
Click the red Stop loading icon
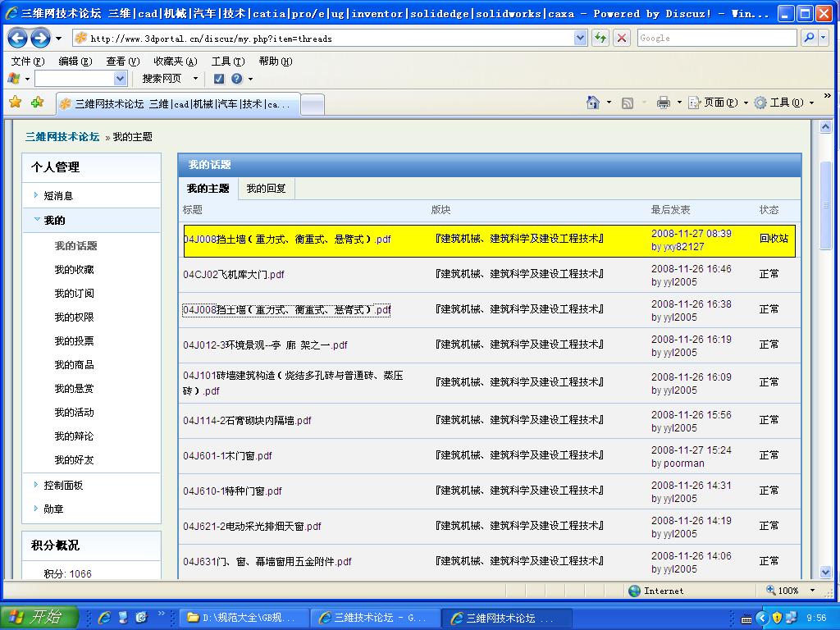click(622, 38)
